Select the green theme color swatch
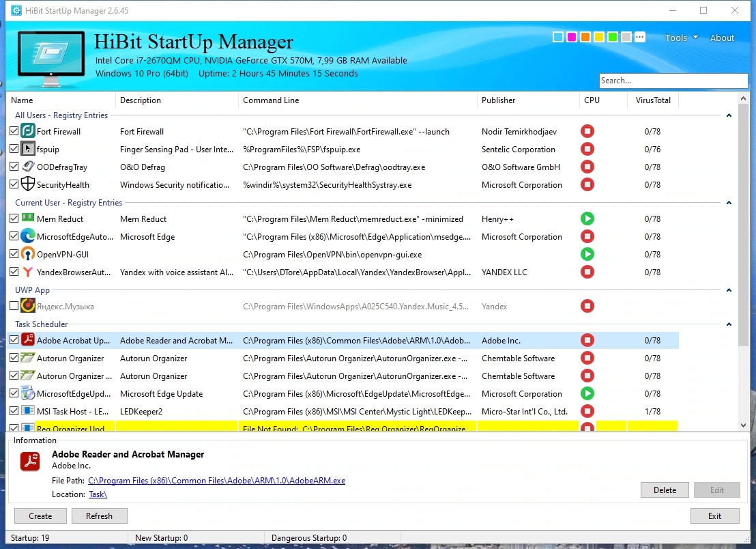The height and width of the screenshot is (549, 756). point(613,37)
